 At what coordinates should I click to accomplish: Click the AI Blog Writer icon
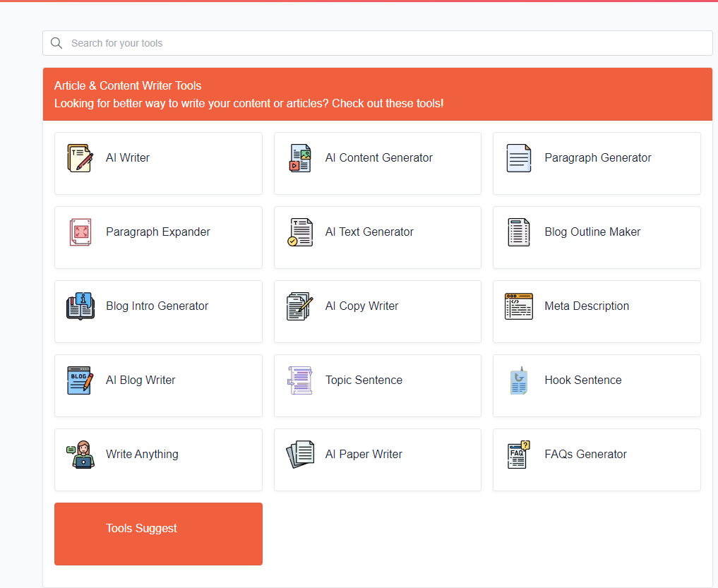pos(80,380)
